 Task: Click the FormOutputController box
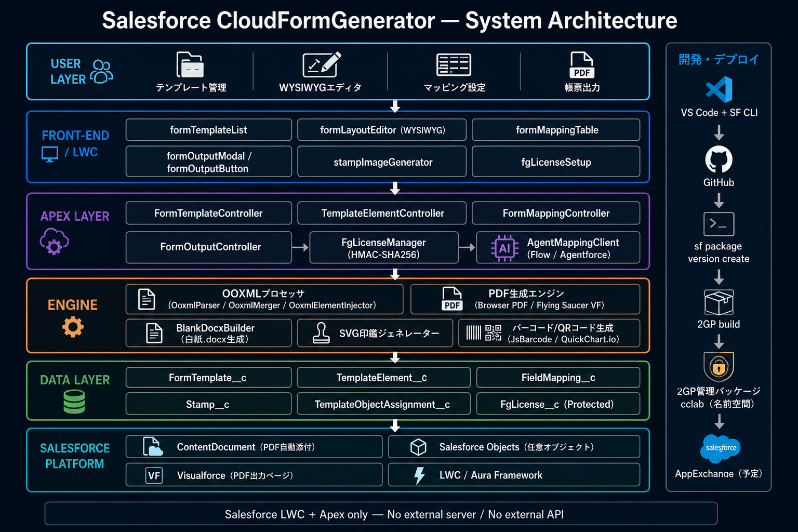(209, 247)
